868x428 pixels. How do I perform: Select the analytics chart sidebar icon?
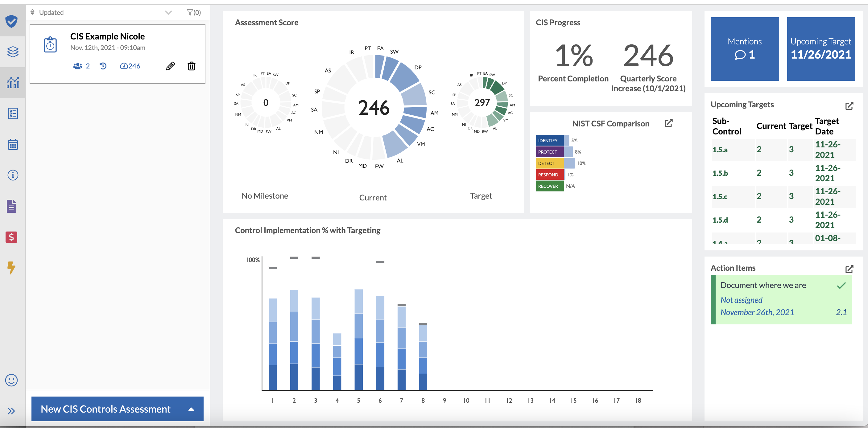(x=12, y=83)
